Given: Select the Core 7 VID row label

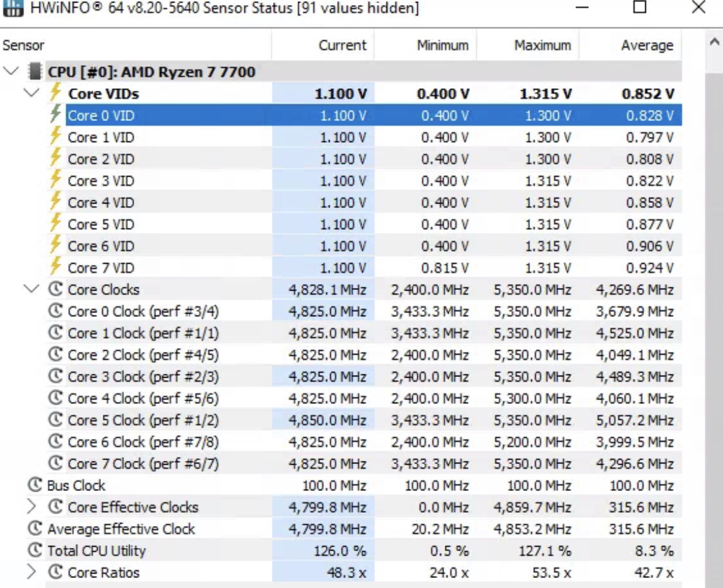Looking at the screenshot, I should (x=101, y=268).
